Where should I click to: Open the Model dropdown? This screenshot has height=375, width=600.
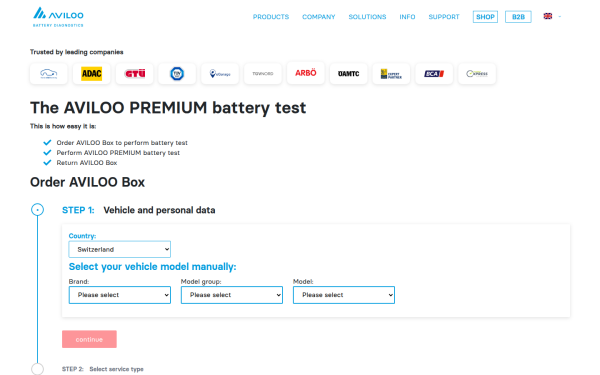tap(344, 295)
